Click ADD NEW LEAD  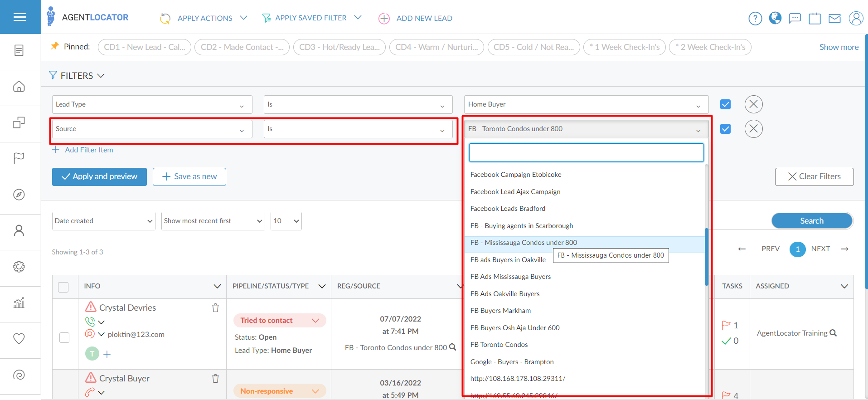pyautogui.click(x=415, y=18)
